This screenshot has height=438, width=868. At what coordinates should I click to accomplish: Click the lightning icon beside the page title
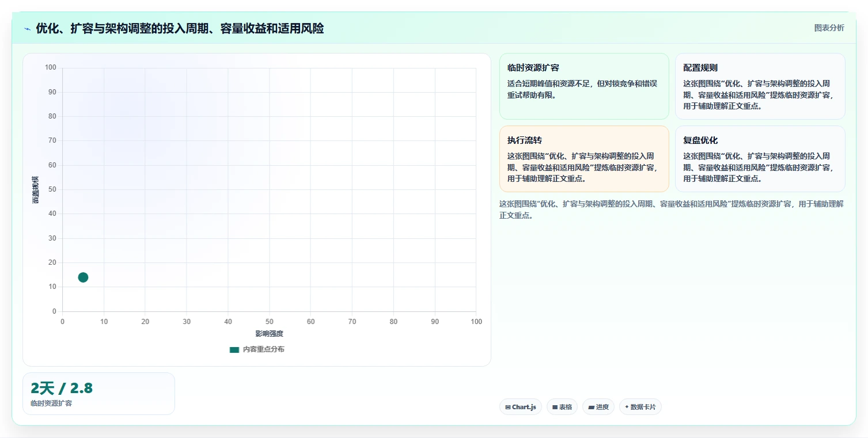click(x=28, y=29)
